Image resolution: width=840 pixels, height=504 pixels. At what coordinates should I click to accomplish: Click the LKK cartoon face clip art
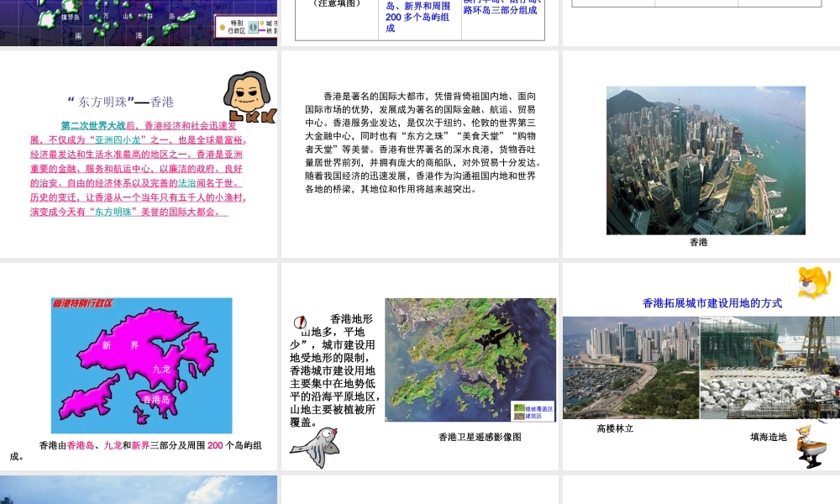(x=249, y=97)
